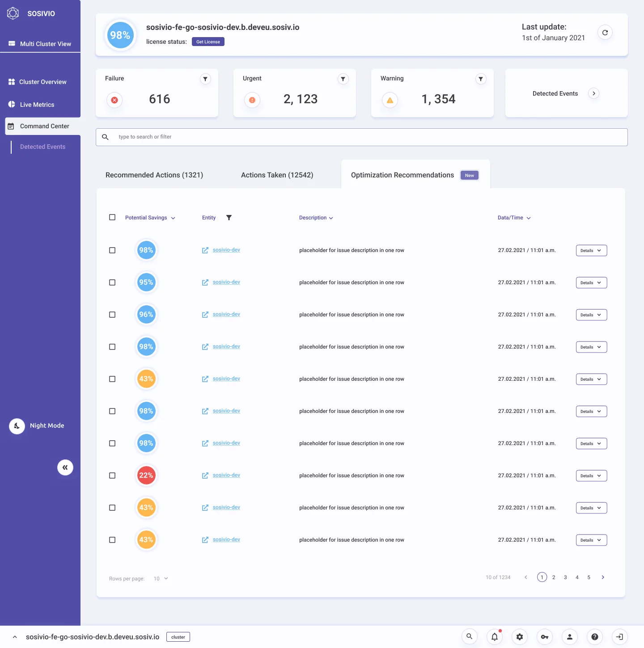
Task: Check the first 98% savings row
Action: pos(112,250)
